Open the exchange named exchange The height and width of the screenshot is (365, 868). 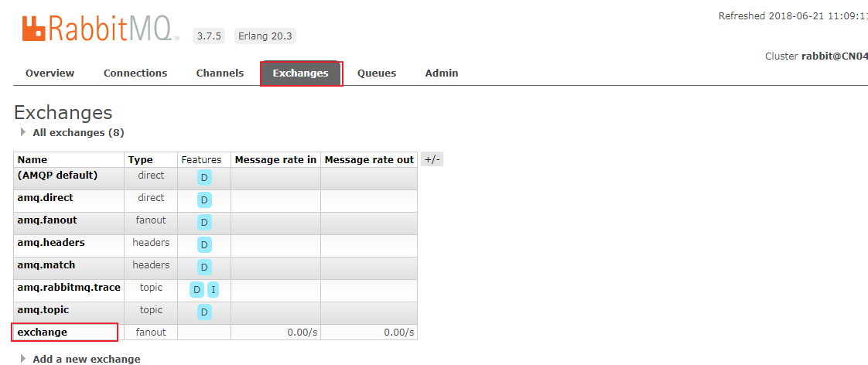(42, 333)
